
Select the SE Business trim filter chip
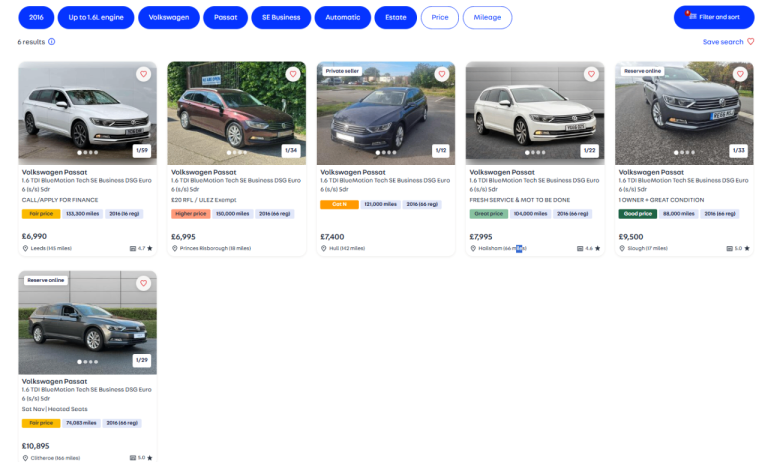pos(280,17)
